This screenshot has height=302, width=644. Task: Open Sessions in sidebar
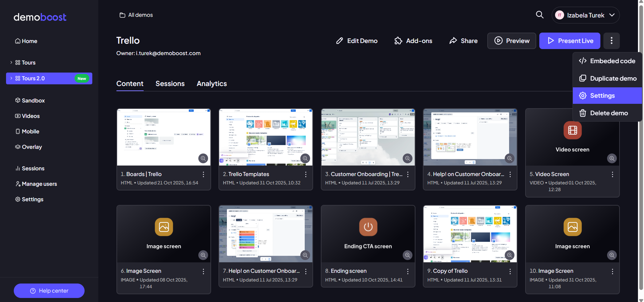pos(30,168)
